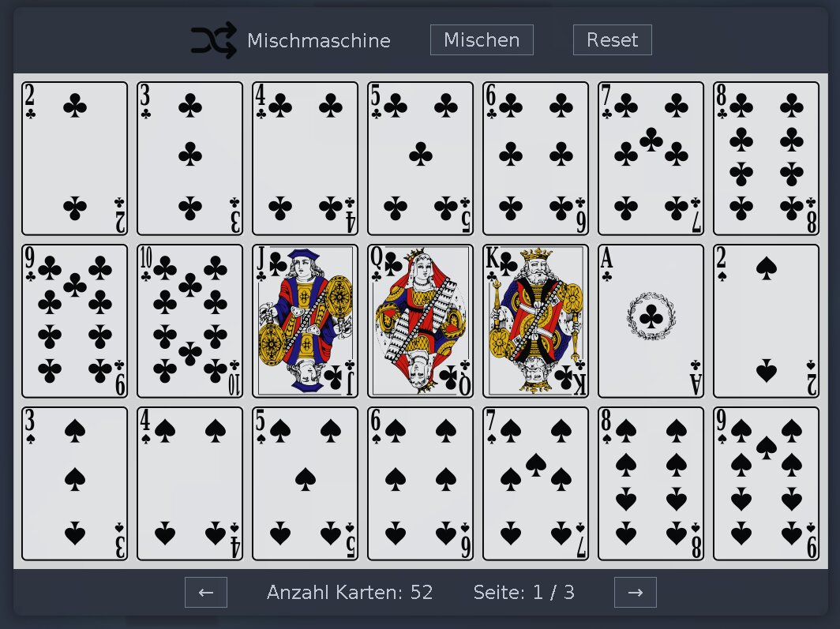
Task: Select the Jack of clubs card
Action: pyautogui.click(x=305, y=321)
